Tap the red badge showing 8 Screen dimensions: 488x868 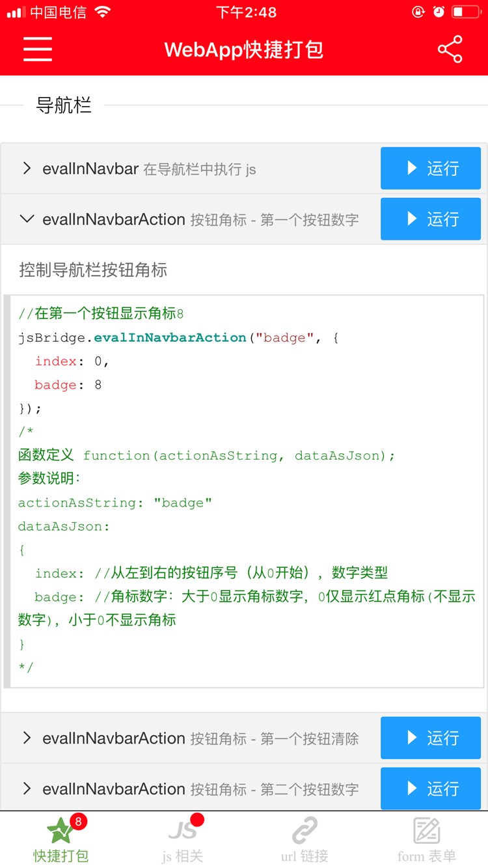point(78,822)
